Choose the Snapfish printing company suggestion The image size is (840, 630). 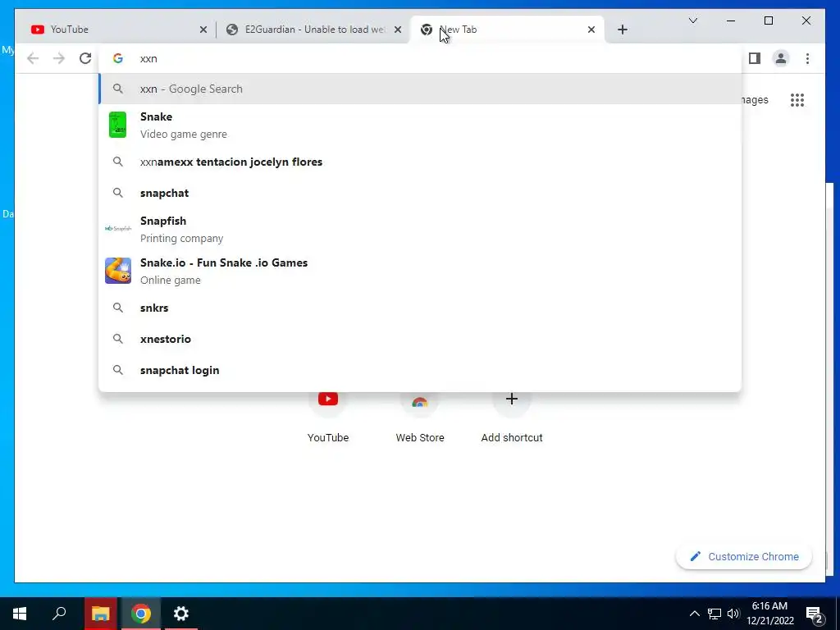coord(420,230)
